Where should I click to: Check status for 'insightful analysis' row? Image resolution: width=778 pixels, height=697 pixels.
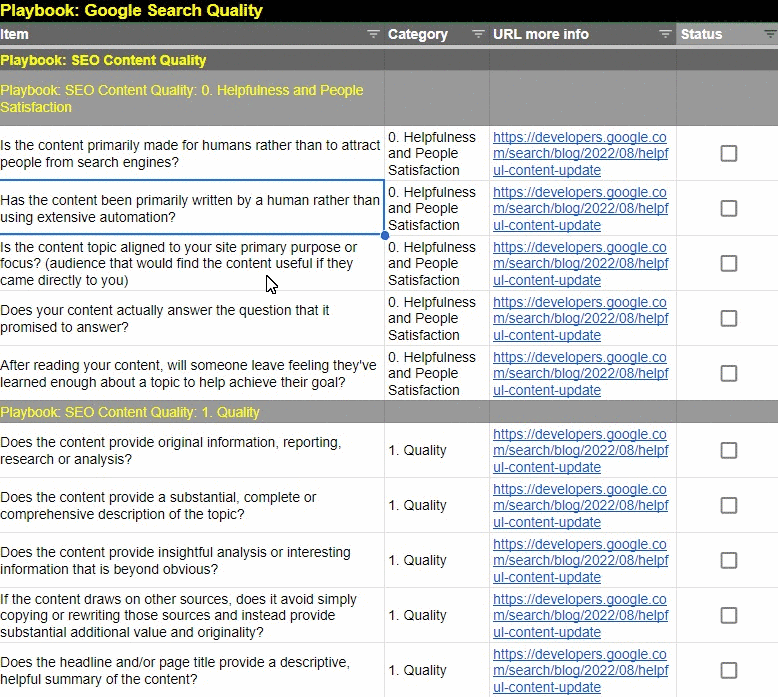(x=728, y=561)
